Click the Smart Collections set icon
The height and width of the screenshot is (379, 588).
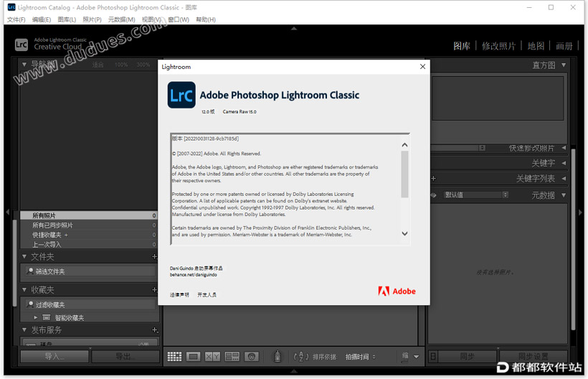47,317
